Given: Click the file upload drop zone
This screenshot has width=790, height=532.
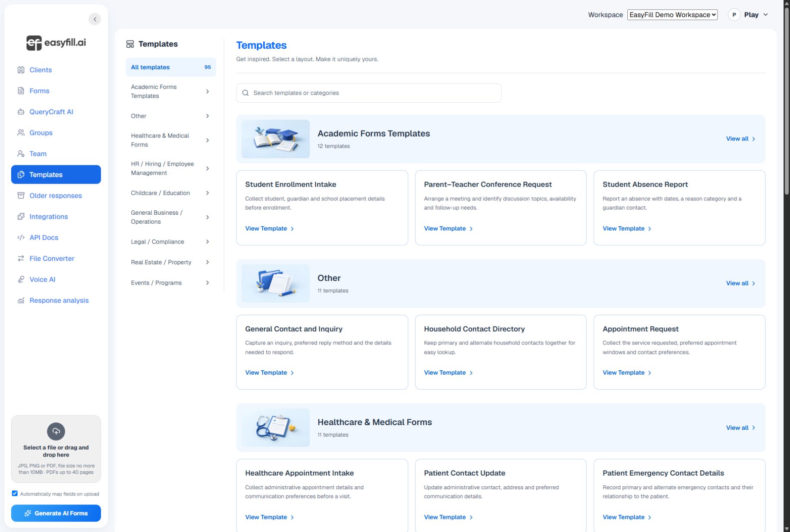Looking at the screenshot, I should (x=56, y=449).
